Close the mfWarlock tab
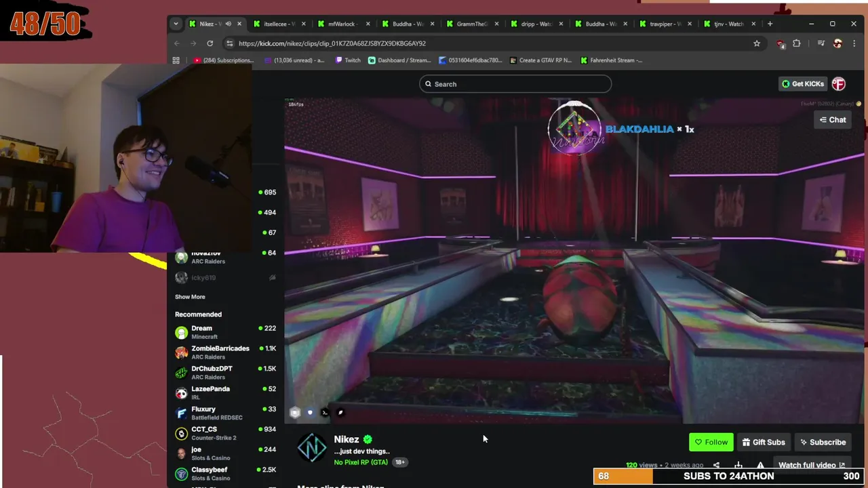 (368, 24)
